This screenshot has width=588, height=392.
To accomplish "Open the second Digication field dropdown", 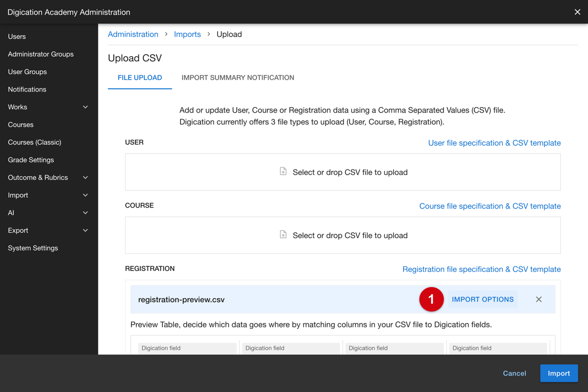I will [291, 348].
